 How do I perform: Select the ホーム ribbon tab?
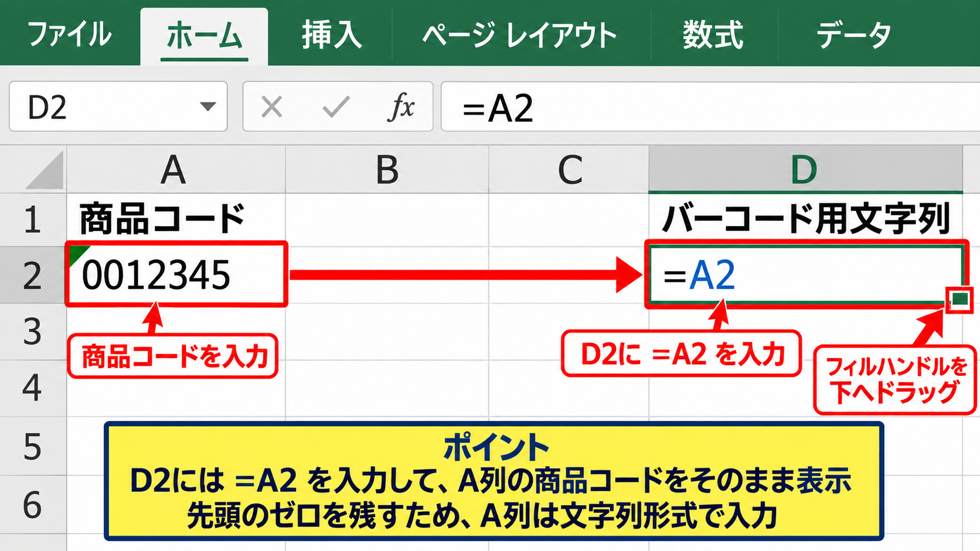click(x=204, y=35)
